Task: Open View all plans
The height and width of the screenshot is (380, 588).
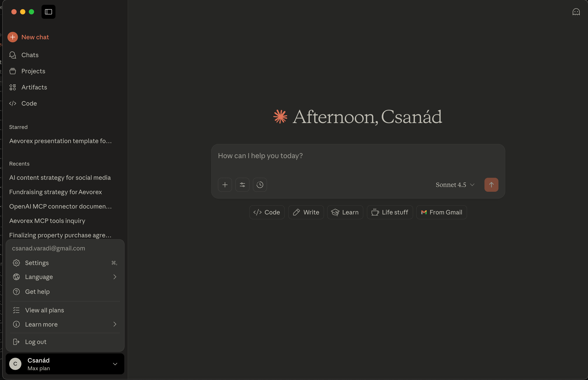Action: coord(45,310)
